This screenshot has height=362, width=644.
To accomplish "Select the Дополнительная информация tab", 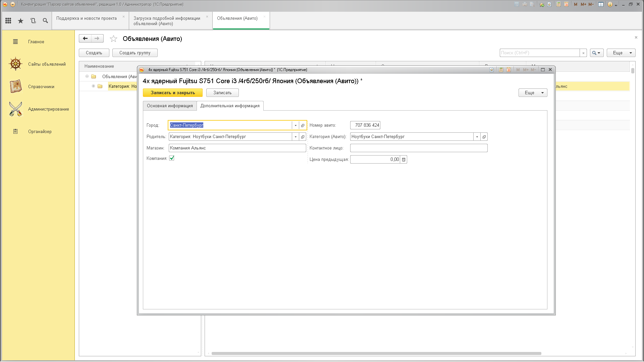I will [x=230, y=106].
